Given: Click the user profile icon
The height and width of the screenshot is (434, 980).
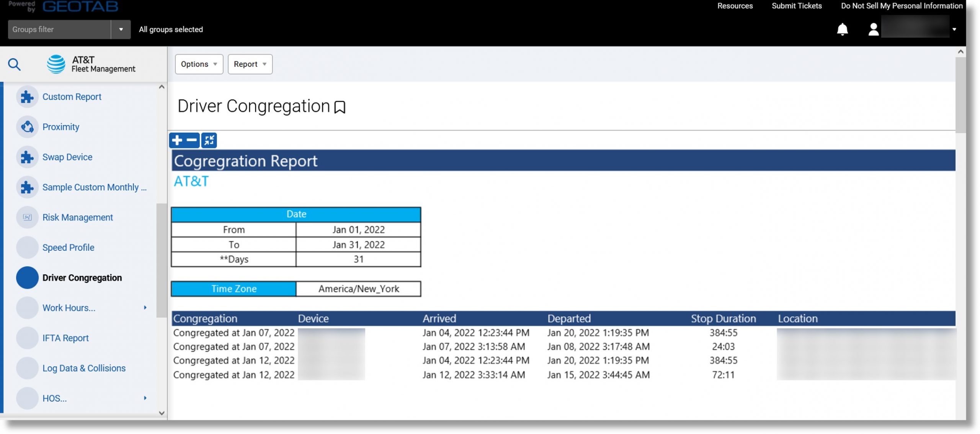Looking at the screenshot, I should (x=873, y=29).
